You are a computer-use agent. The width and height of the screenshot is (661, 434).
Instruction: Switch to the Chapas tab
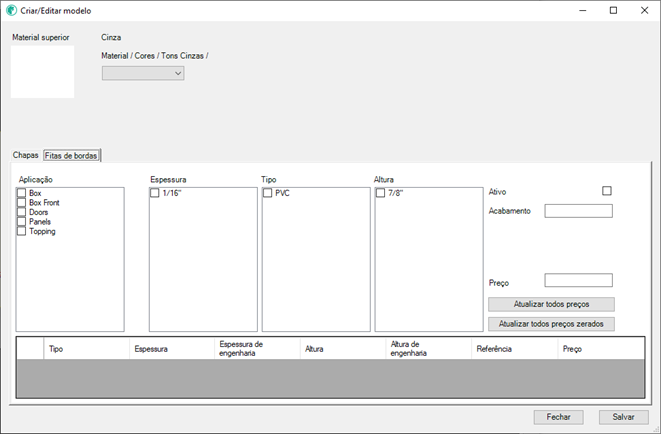tap(25, 155)
